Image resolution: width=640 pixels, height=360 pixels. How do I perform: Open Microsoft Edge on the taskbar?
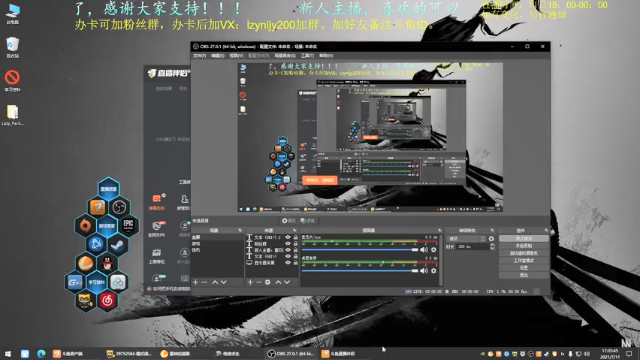pos(41,353)
